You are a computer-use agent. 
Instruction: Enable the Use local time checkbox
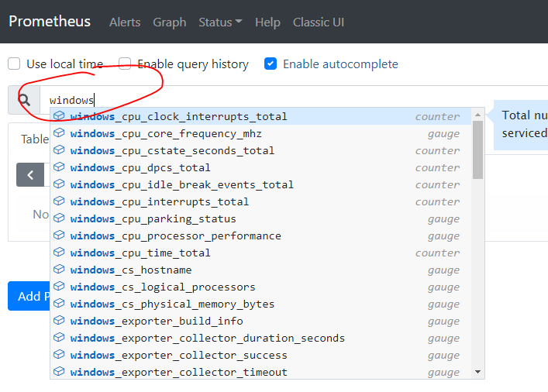14,64
